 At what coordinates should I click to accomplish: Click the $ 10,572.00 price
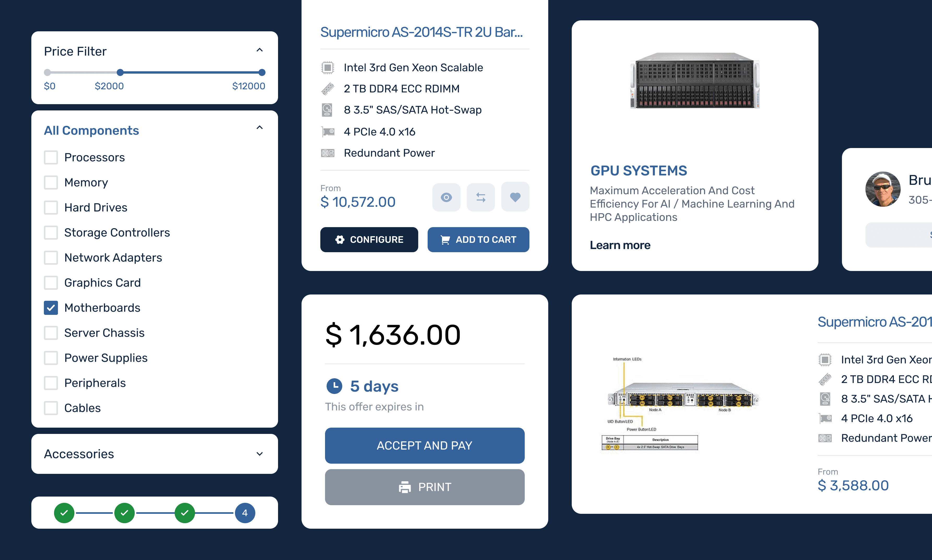358,202
